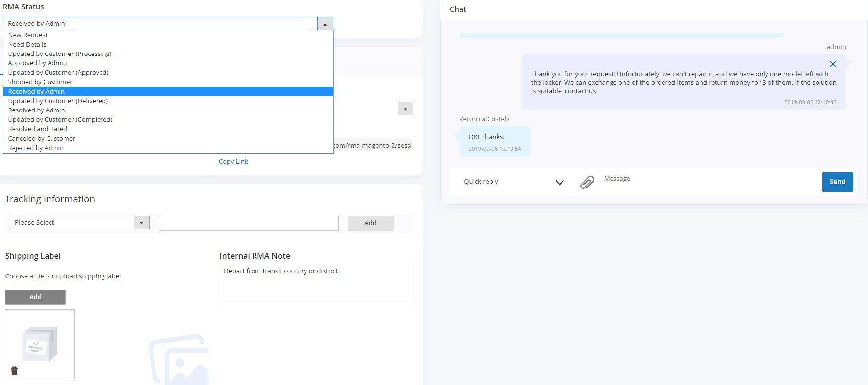Click the 2019-09-06 12:10:45 timestamp
Screen dimensions: 868x385
810,102
